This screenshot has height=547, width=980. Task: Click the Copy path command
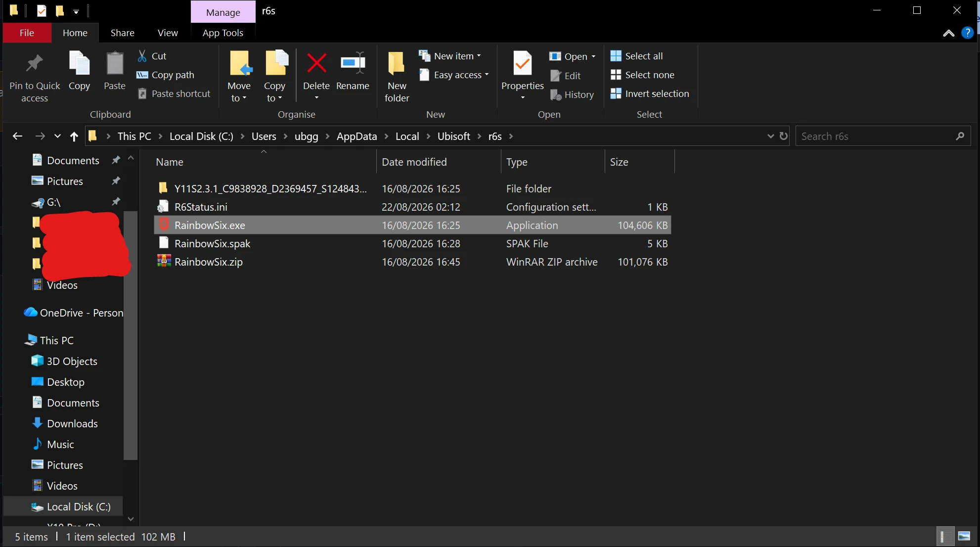(165, 75)
